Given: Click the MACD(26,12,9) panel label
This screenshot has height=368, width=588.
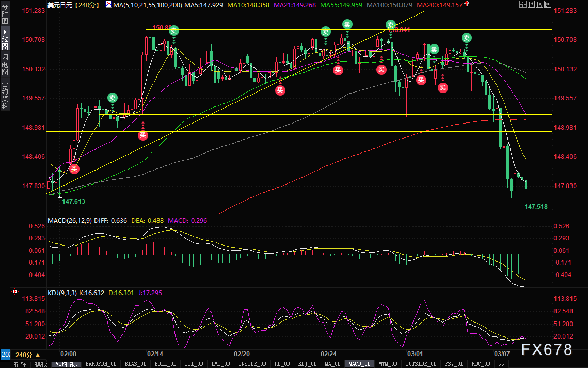Looking at the screenshot, I should (70, 220).
